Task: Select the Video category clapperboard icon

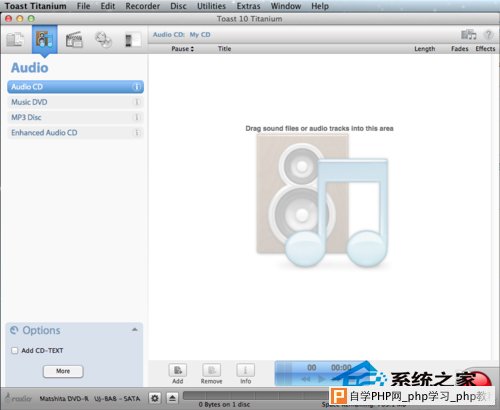Action: point(74,40)
